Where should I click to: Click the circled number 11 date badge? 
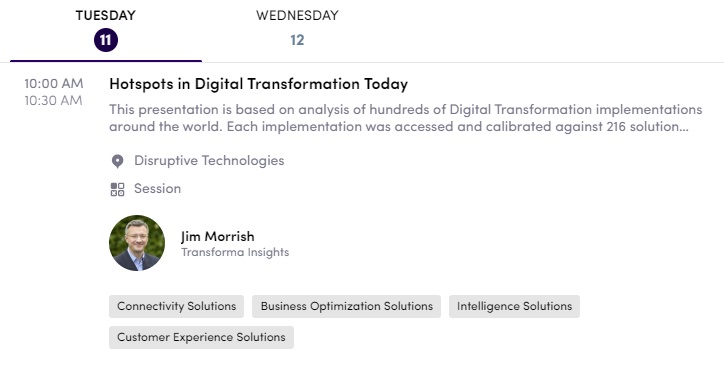[x=106, y=40]
